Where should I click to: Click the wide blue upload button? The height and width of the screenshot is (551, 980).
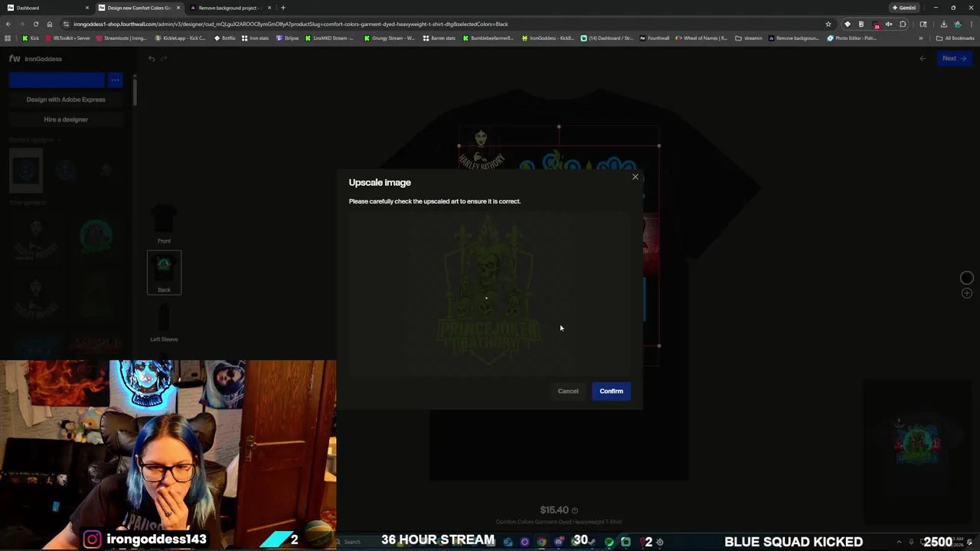tap(57, 80)
